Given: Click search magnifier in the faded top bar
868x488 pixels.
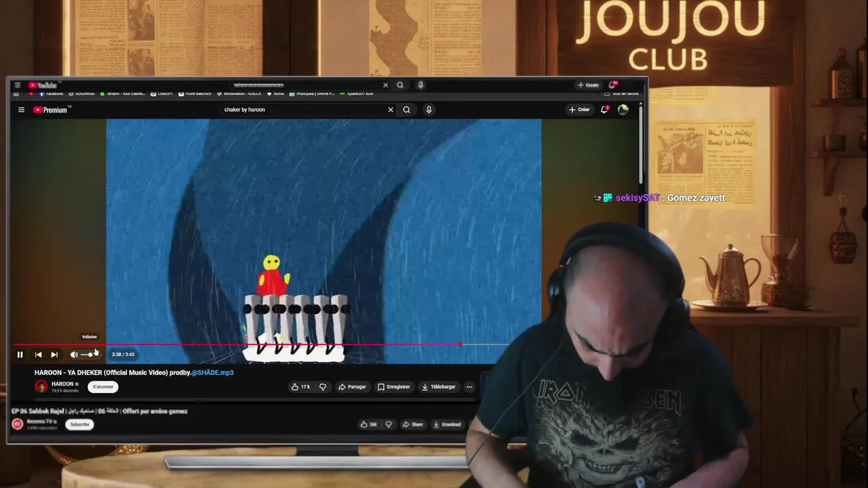Looking at the screenshot, I should [x=400, y=85].
